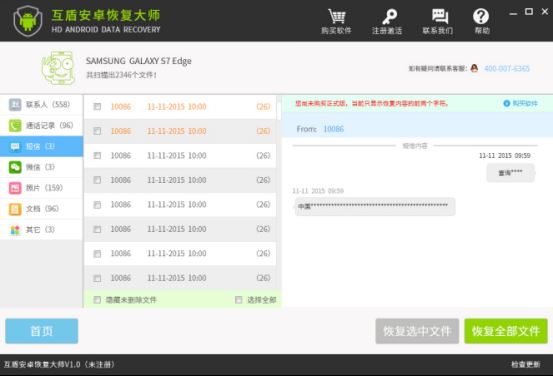Click the 注册激活 key icon
The image size is (553, 376).
click(x=389, y=16)
